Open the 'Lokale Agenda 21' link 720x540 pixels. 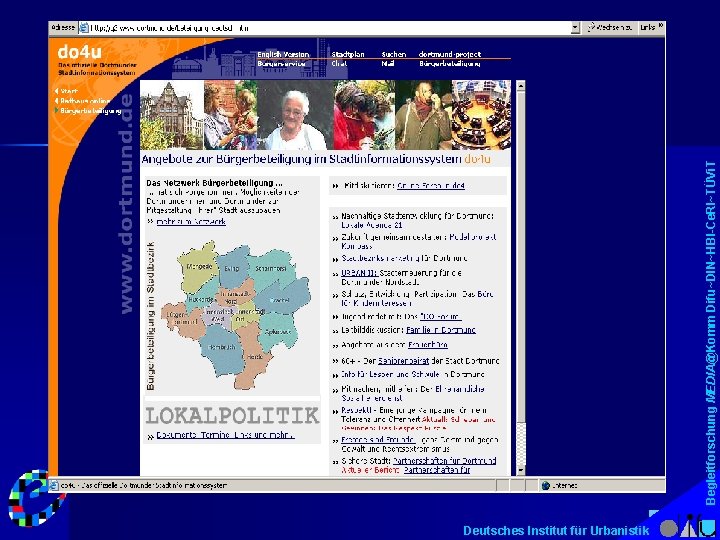point(372,225)
